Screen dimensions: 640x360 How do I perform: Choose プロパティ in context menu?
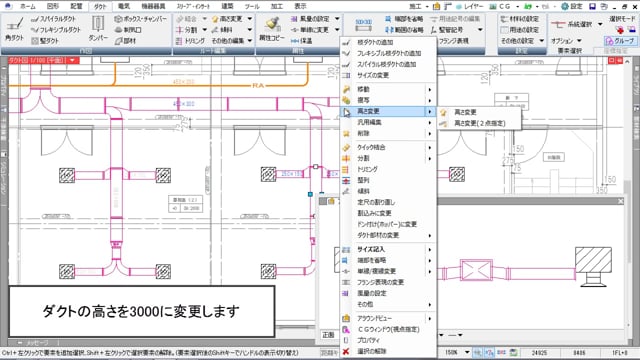pyautogui.click(x=388, y=340)
